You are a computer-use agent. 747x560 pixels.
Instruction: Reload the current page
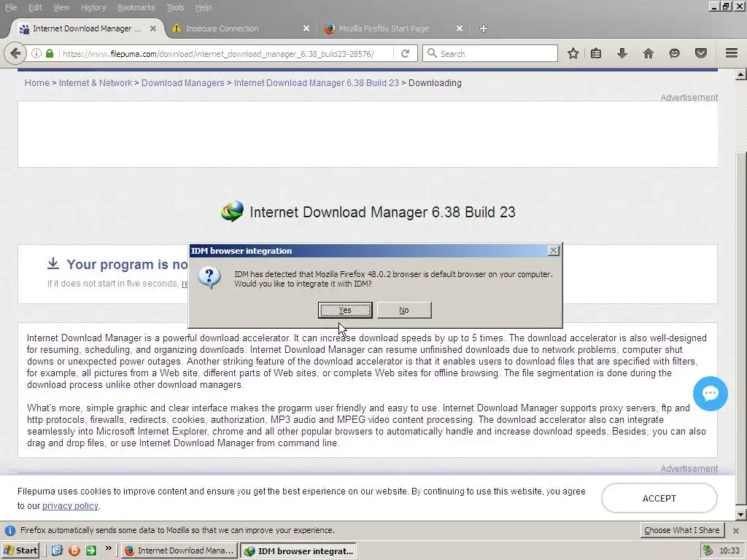(x=406, y=53)
